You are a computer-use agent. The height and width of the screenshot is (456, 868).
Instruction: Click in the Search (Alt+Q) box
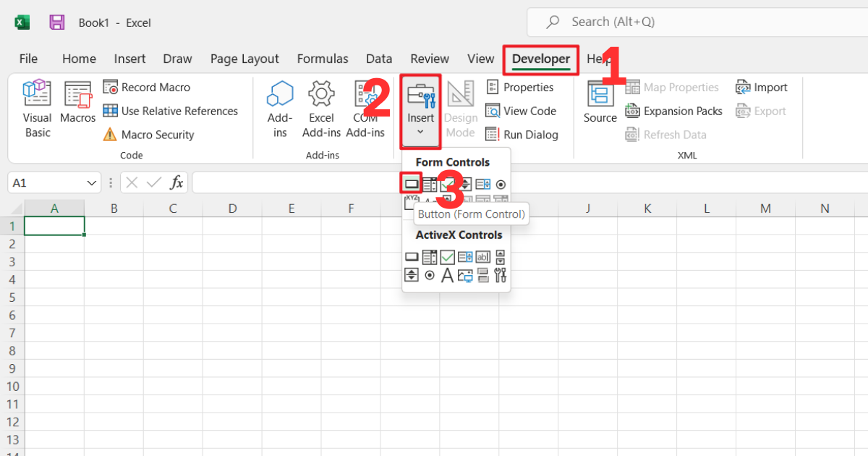(697, 22)
